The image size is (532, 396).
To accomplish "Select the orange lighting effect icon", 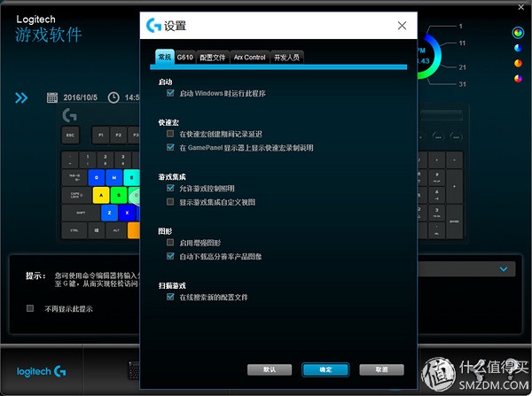I will 518,64.
